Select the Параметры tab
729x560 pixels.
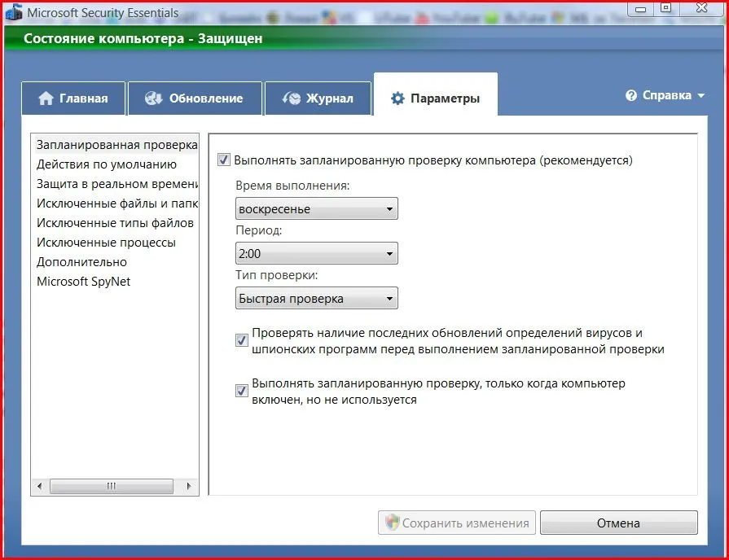coord(436,94)
